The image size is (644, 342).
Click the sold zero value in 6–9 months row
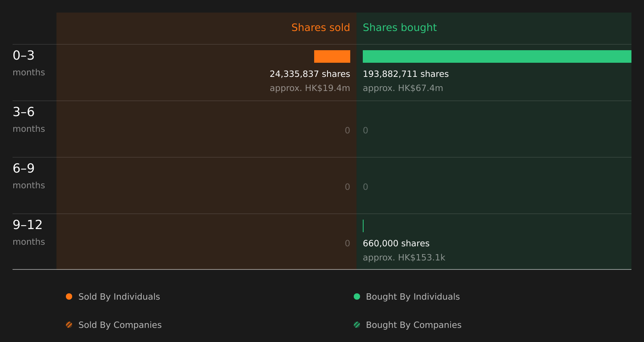tap(347, 187)
